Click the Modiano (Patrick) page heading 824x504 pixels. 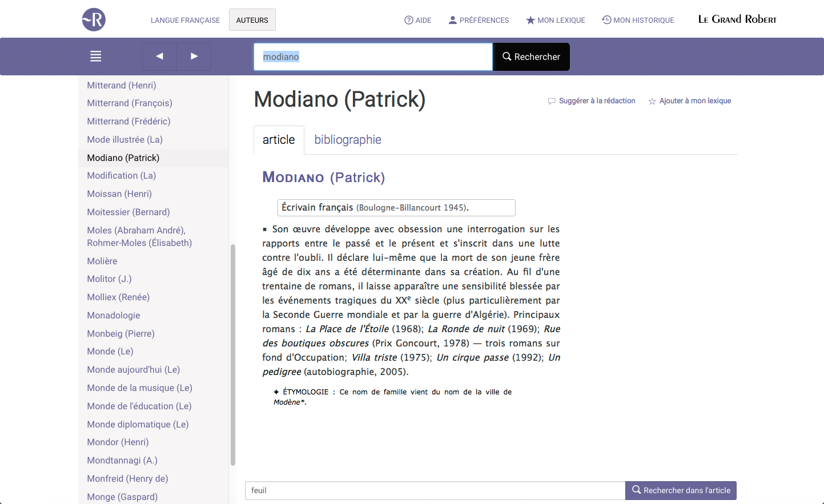click(x=340, y=99)
